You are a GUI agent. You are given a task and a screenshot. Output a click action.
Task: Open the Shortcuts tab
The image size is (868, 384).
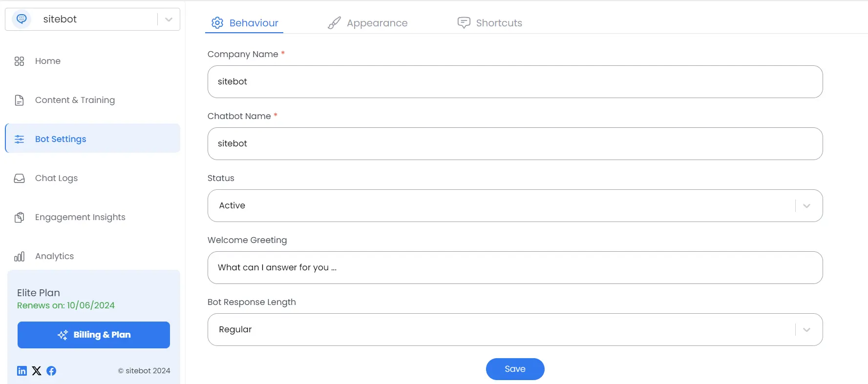tap(490, 23)
